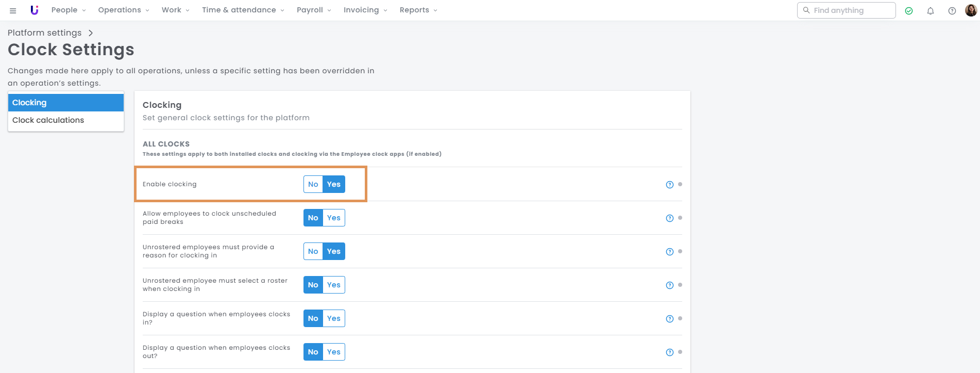The image size is (980, 373).
Task: Show help for Enable clocking setting
Action: click(670, 185)
